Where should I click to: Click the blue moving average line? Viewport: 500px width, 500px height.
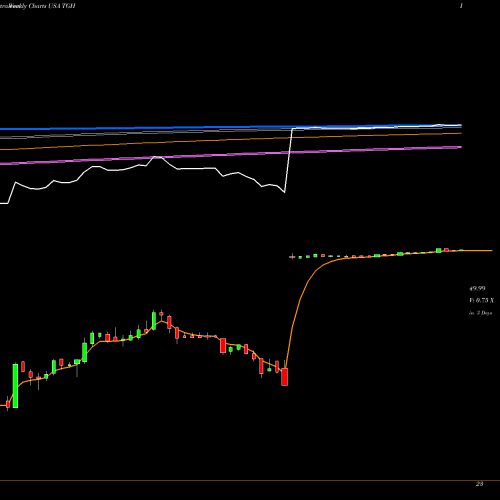click(231, 127)
